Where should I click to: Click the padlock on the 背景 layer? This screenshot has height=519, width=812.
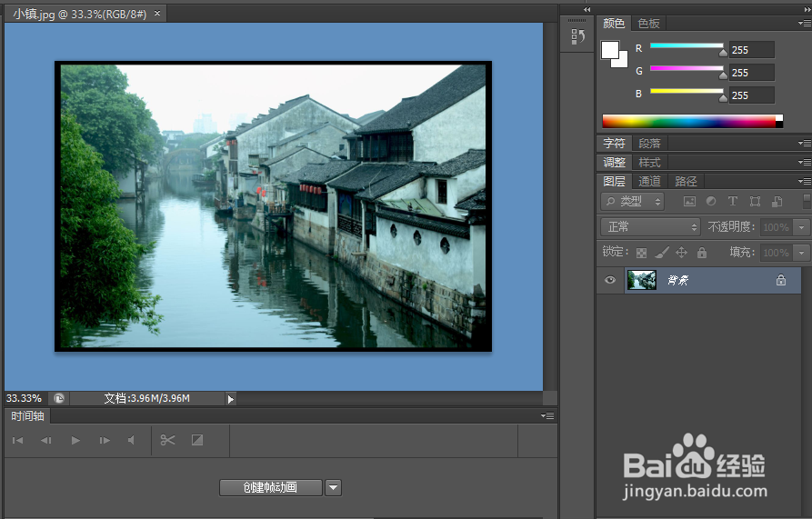[781, 280]
